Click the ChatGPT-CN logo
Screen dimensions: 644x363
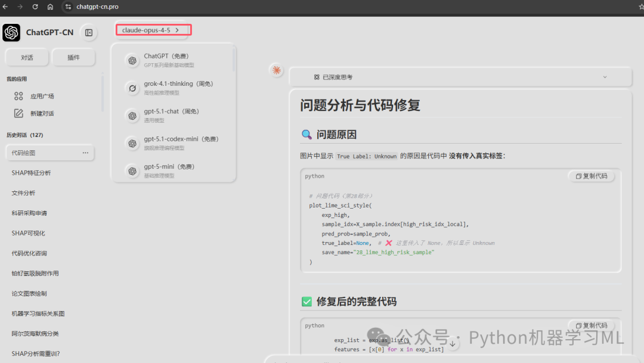[11, 32]
